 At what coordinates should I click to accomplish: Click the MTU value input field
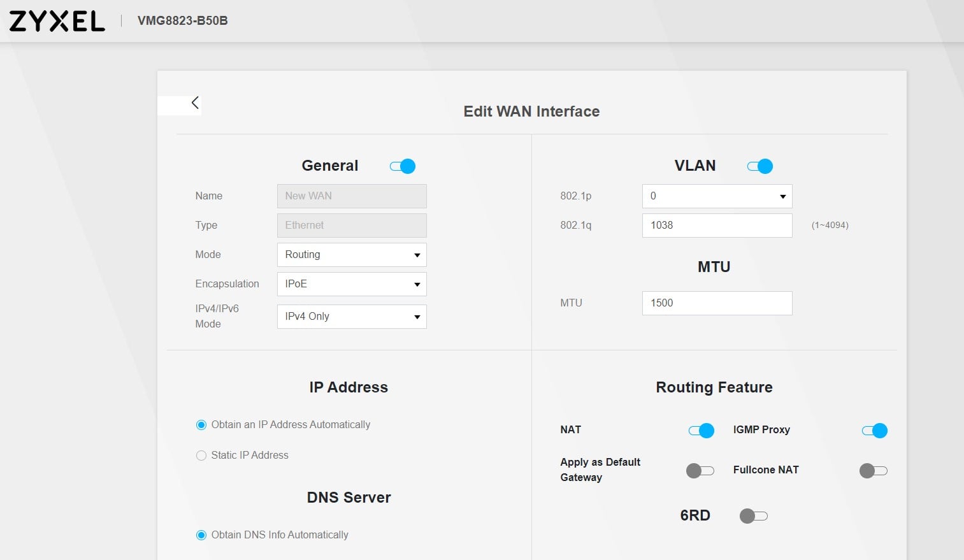[x=716, y=303]
